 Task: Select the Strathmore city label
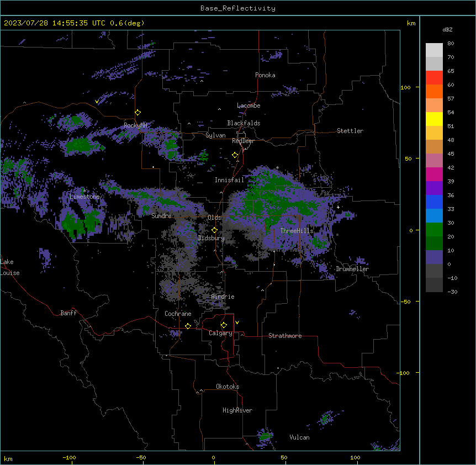click(x=285, y=336)
